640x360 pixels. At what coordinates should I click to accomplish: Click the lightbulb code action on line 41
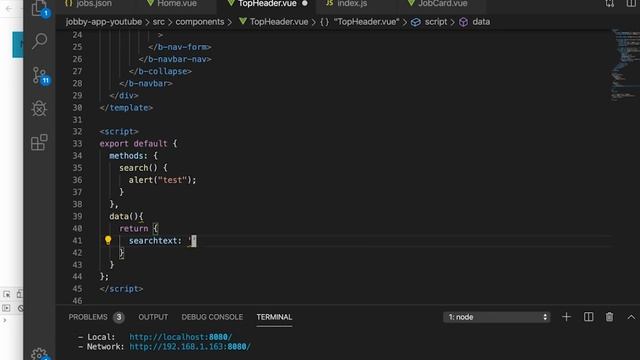click(x=108, y=240)
